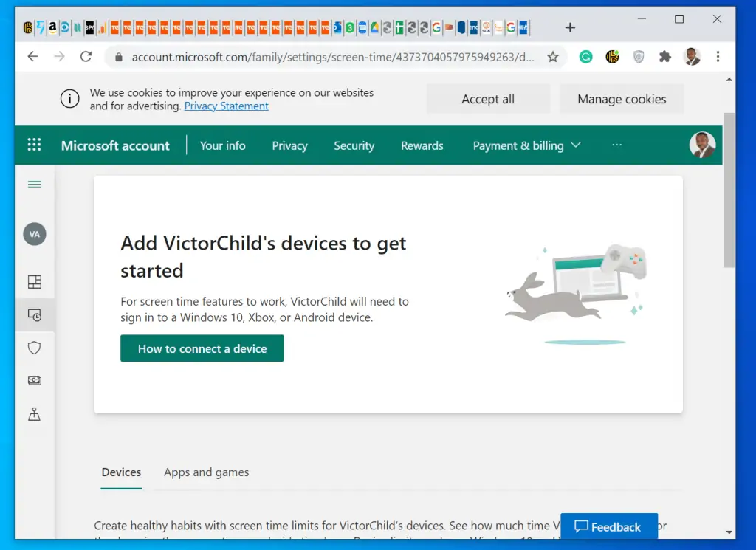
Task: Click How to connect a device button
Action: pyautogui.click(x=202, y=348)
